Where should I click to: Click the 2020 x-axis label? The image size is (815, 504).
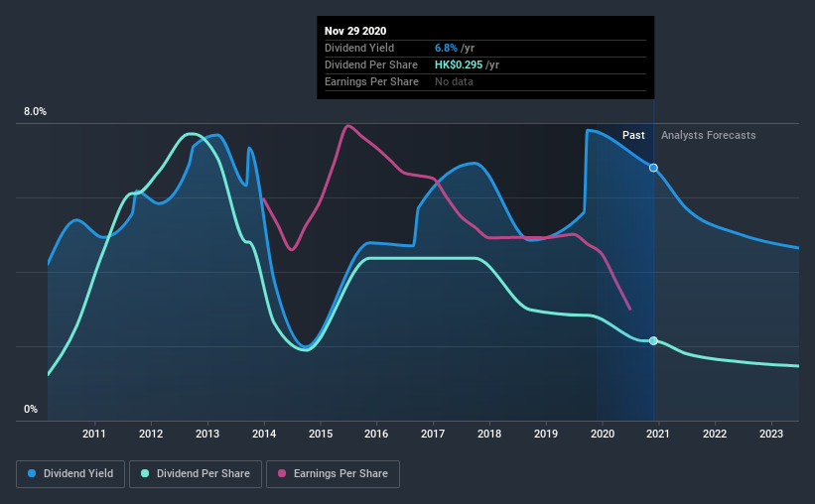603,434
